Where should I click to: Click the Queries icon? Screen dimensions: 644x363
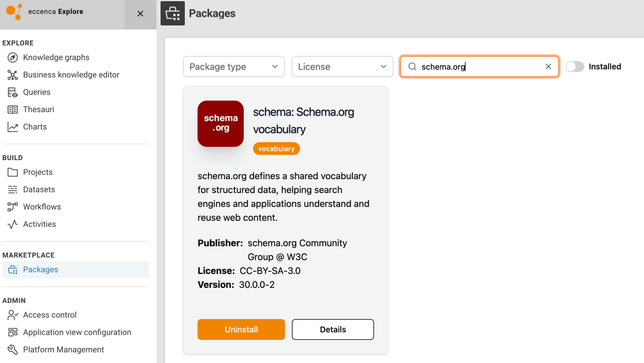13,92
